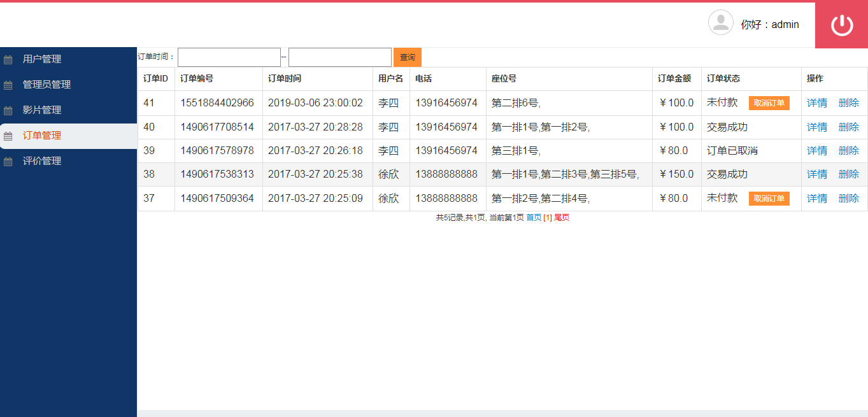The image size is (868, 417).
Task: Click the admin avatar icon in the header
Action: pyautogui.click(x=720, y=24)
